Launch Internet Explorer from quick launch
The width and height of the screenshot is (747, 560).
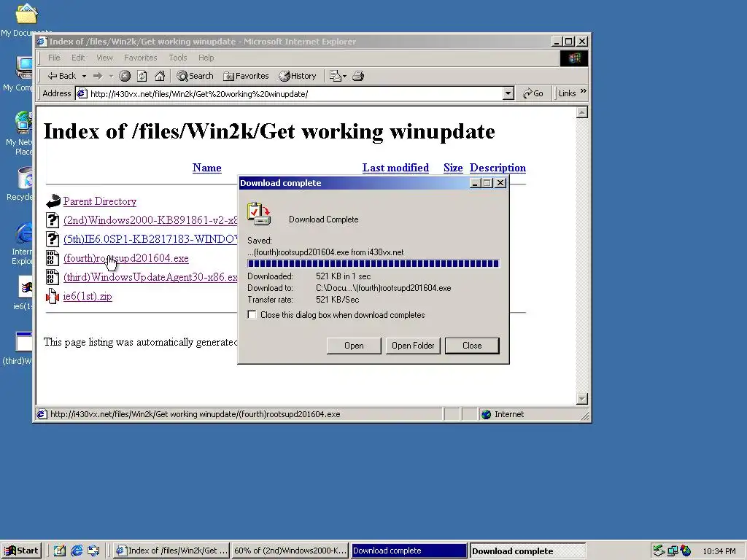(77, 551)
